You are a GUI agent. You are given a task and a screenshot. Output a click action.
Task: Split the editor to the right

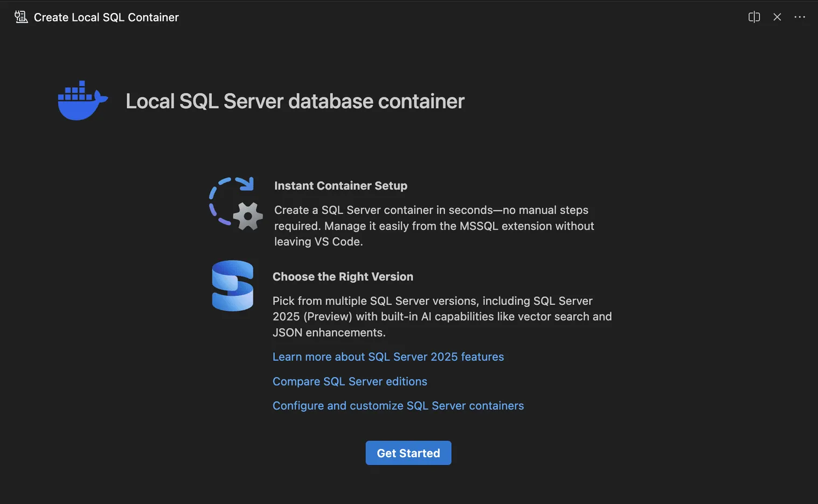(754, 17)
